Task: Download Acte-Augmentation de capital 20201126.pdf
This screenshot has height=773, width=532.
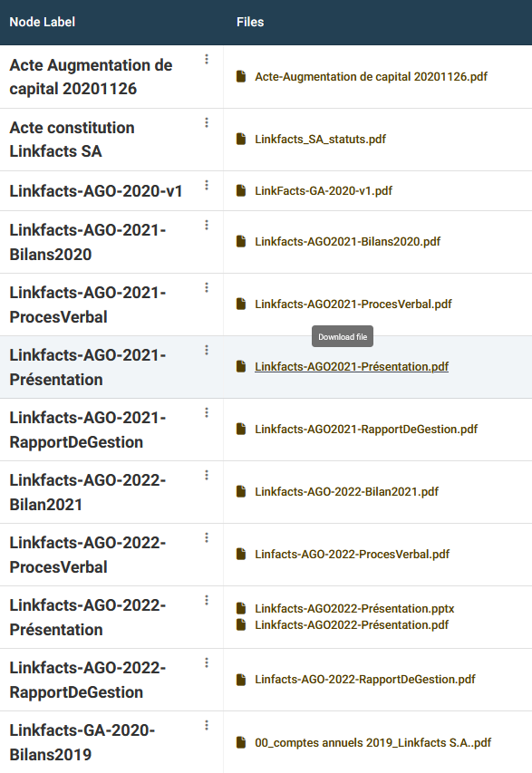Action: (x=371, y=76)
